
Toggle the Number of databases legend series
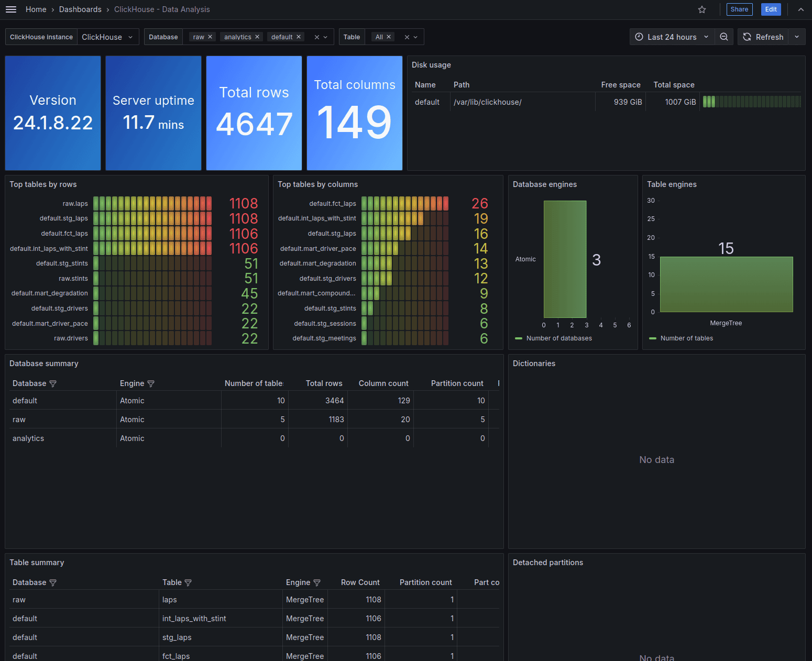[x=559, y=338]
